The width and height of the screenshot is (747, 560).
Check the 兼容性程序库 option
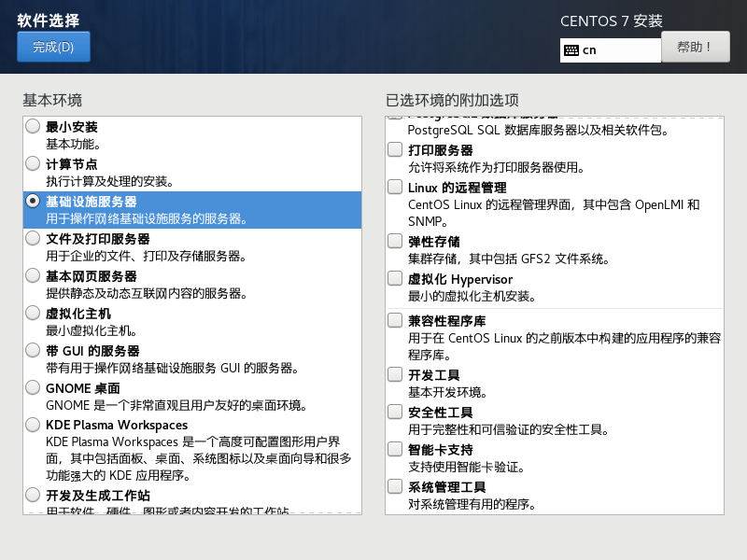(395, 320)
